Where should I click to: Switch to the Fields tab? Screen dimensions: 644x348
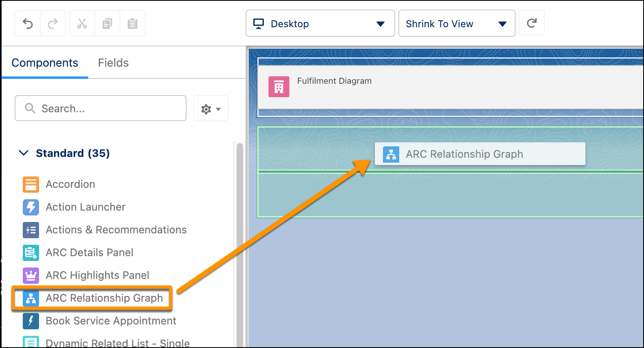(x=113, y=63)
